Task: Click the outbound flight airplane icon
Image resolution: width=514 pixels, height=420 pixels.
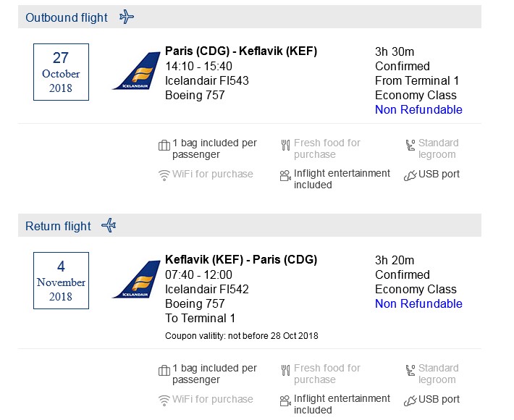Action: pyautogui.click(x=127, y=17)
